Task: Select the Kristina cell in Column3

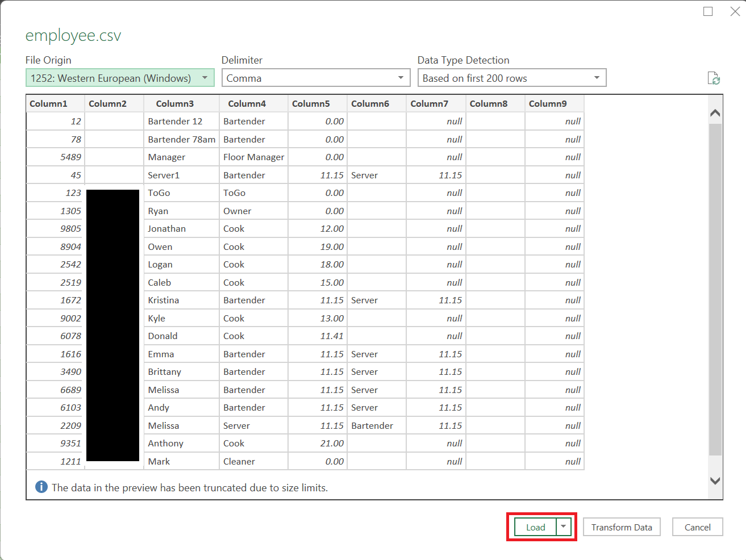Action: pos(164,300)
